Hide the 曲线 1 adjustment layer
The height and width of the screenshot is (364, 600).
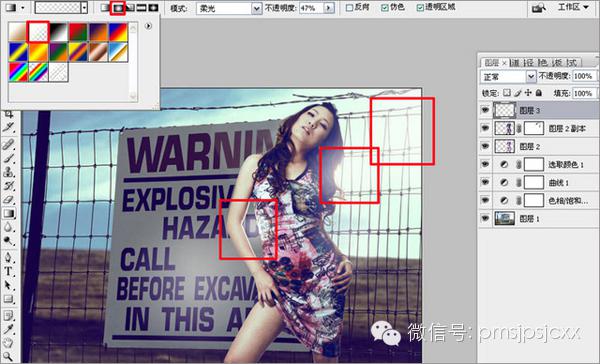[x=485, y=182]
